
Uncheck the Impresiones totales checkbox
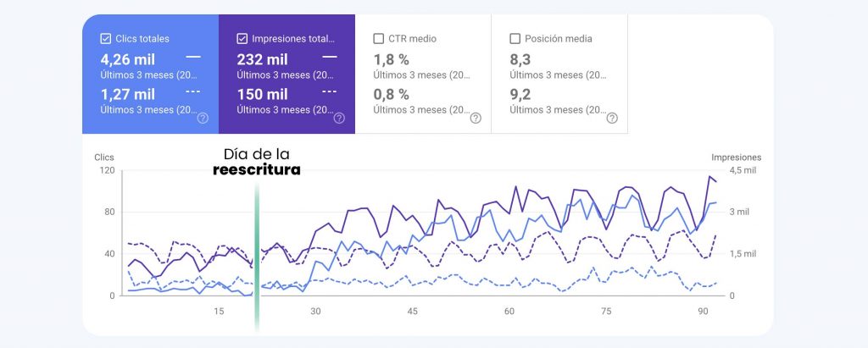242,39
